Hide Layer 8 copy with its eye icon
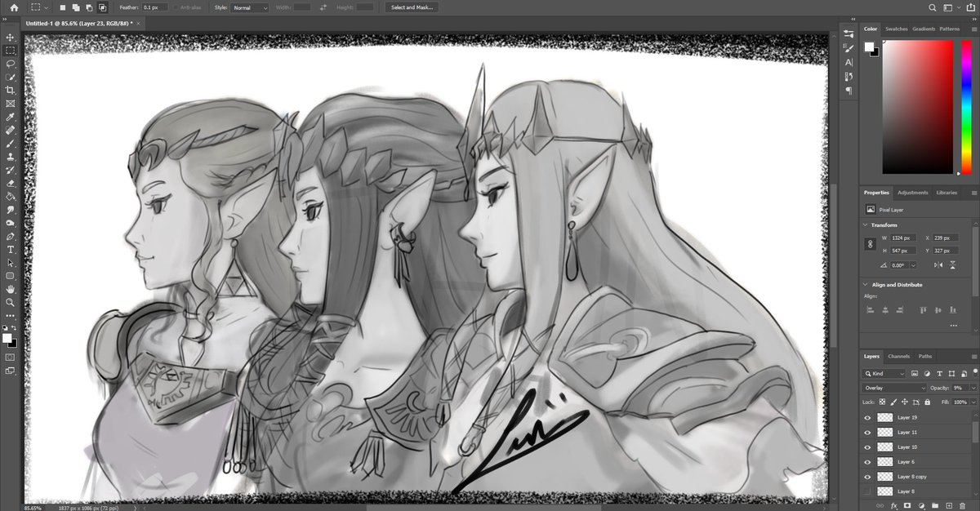Screen dimensions: 980x511 click(867, 476)
